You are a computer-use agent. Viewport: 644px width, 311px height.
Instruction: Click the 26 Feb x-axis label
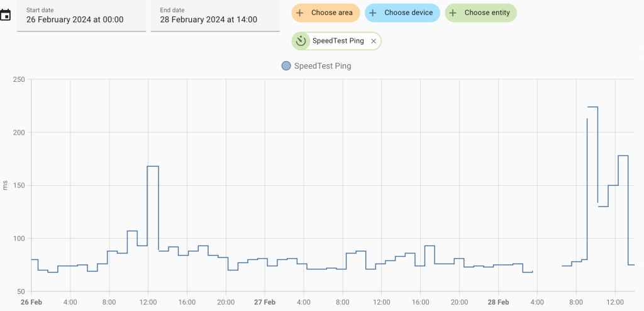click(31, 302)
